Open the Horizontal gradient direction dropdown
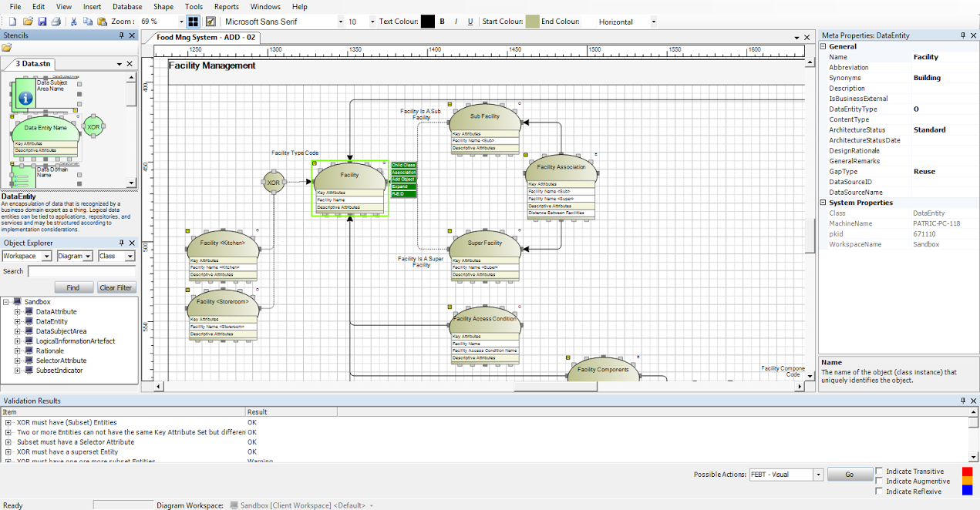The image size is (980, 510). (654, 22)
